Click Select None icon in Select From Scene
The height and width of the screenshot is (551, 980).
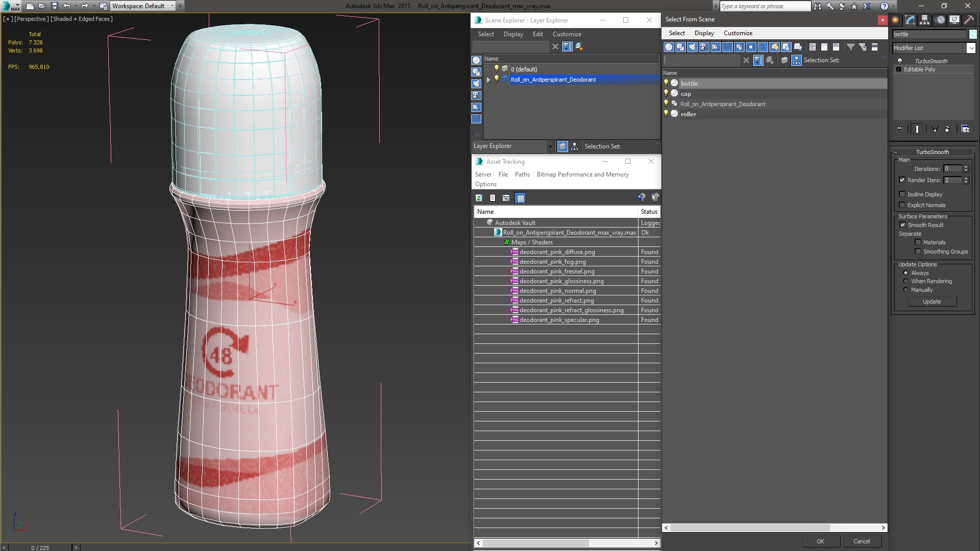point(824,47)
